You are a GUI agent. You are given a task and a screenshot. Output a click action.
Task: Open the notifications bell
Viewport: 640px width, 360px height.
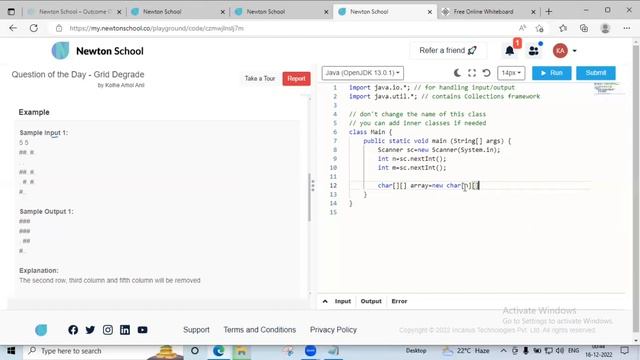click(509, 51)
